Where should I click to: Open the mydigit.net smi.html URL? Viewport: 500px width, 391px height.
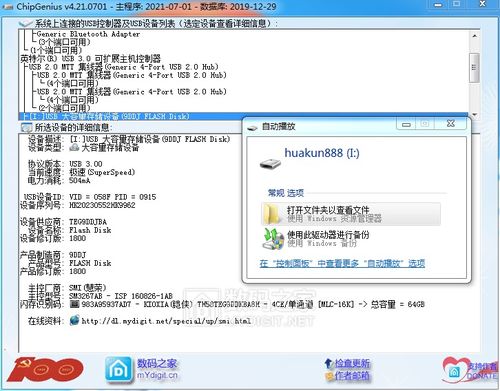pyautogui.click(x=166, y=321)
